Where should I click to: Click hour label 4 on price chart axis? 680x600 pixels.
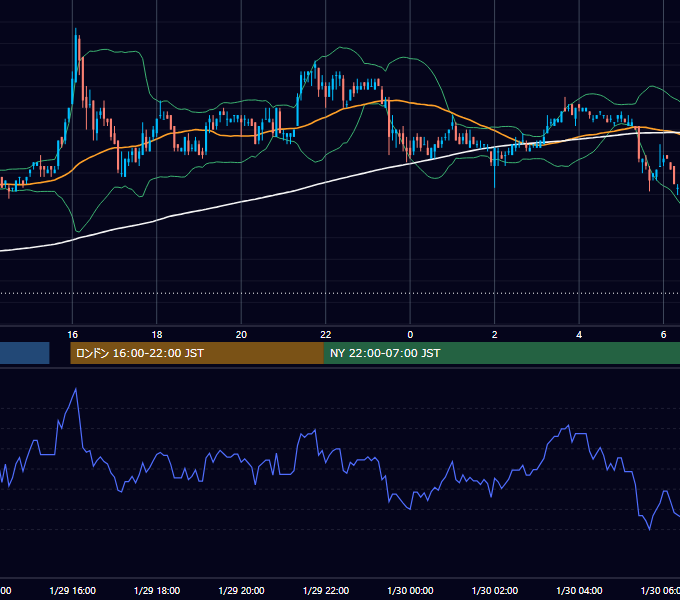(x=579, y=335)
